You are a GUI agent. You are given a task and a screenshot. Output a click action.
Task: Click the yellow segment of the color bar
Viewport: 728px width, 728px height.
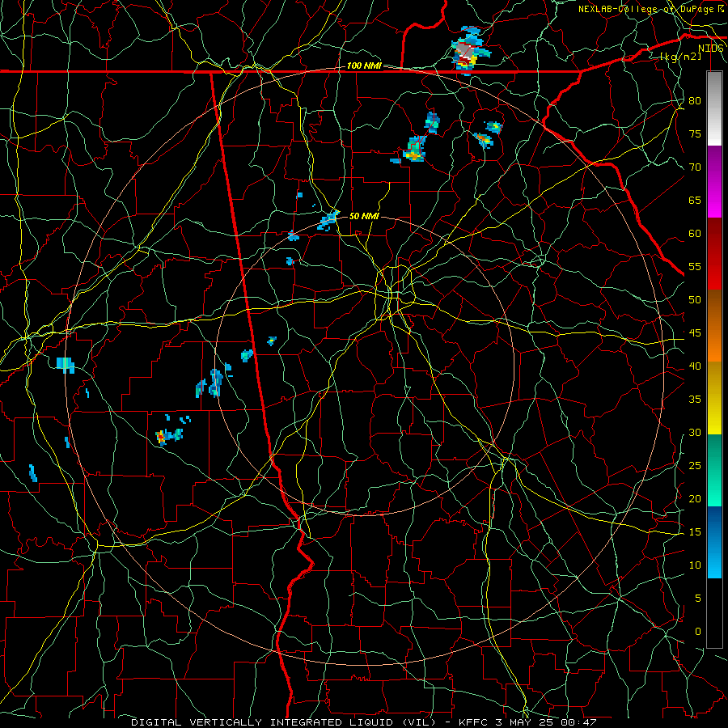point(714,398)
